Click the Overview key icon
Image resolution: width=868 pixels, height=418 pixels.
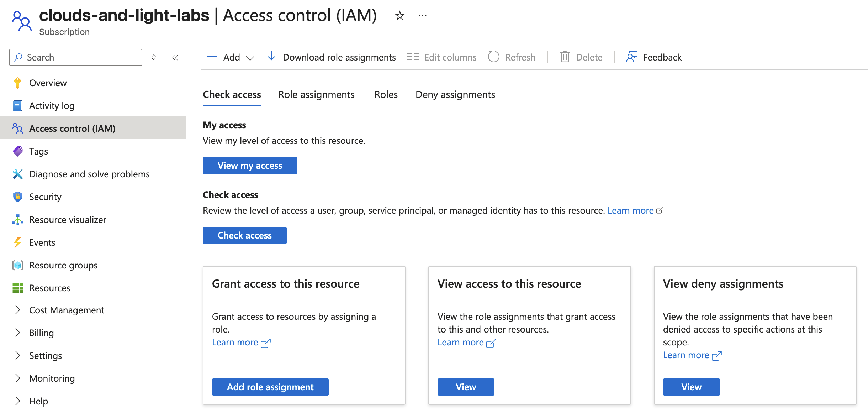click(x=17, y=83)
